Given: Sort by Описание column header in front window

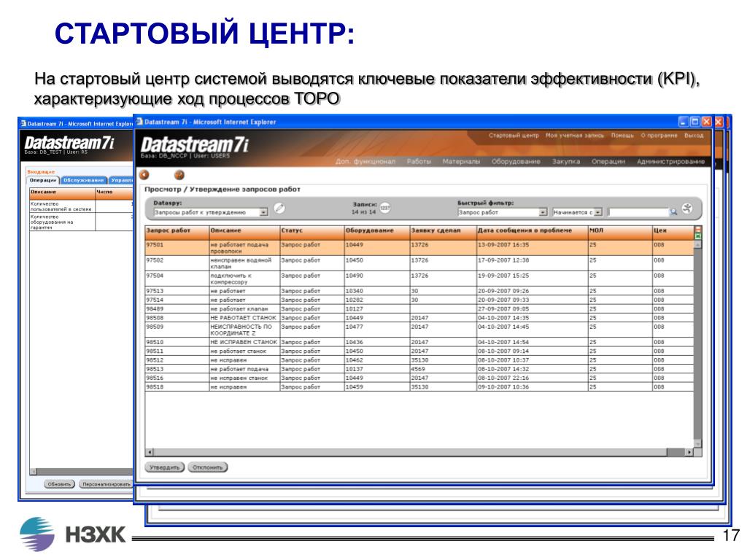Looking at the screenshot, I should coord(244,231).
